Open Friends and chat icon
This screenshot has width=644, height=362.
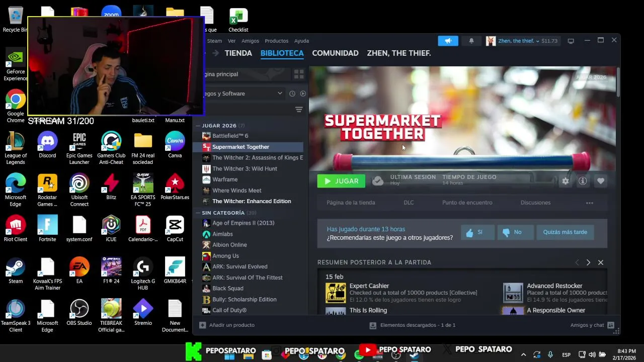(x=611, y=325)
